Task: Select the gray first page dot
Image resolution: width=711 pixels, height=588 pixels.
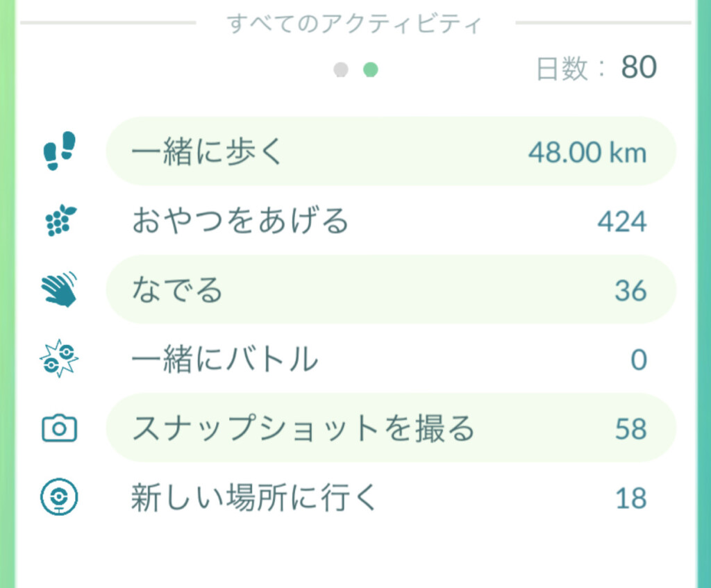Action: 340,69
